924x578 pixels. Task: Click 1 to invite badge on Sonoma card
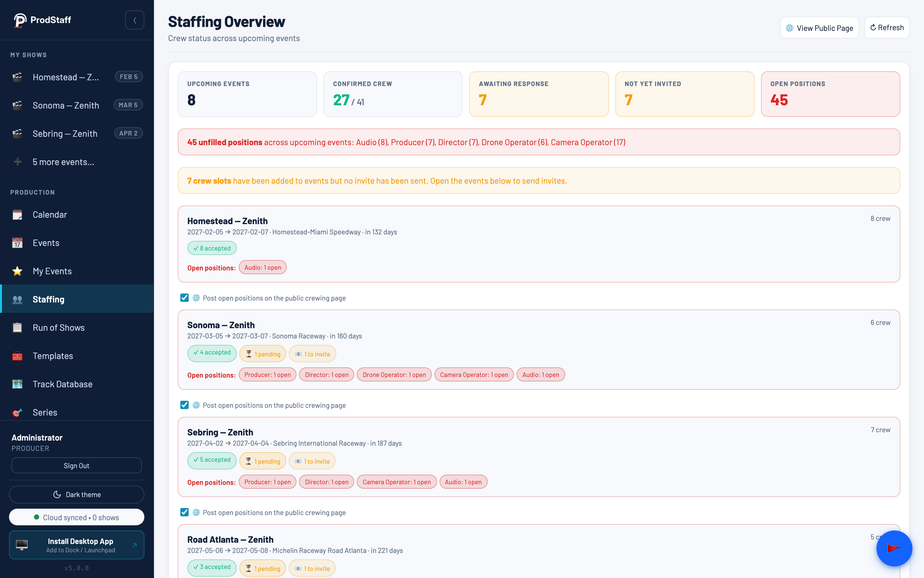(312, 354)
